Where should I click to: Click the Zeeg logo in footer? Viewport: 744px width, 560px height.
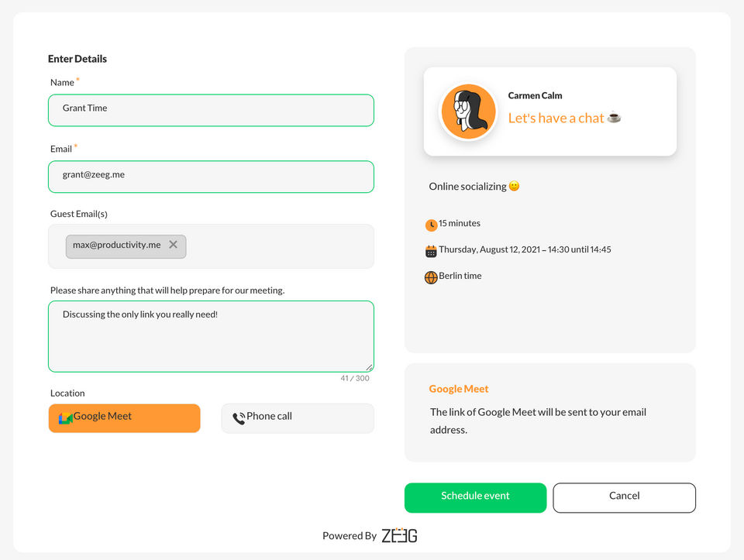399,535
